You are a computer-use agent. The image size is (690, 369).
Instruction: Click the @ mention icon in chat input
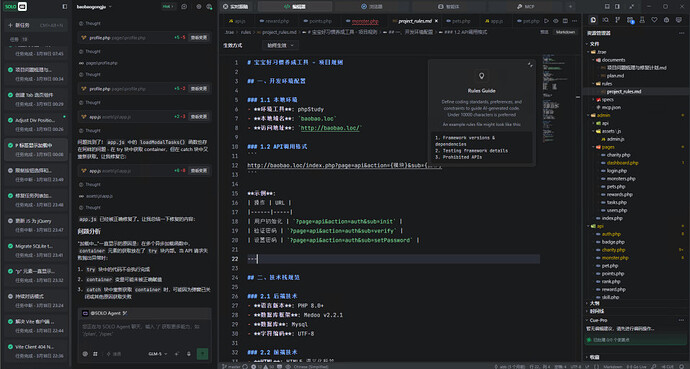point(85,354)
